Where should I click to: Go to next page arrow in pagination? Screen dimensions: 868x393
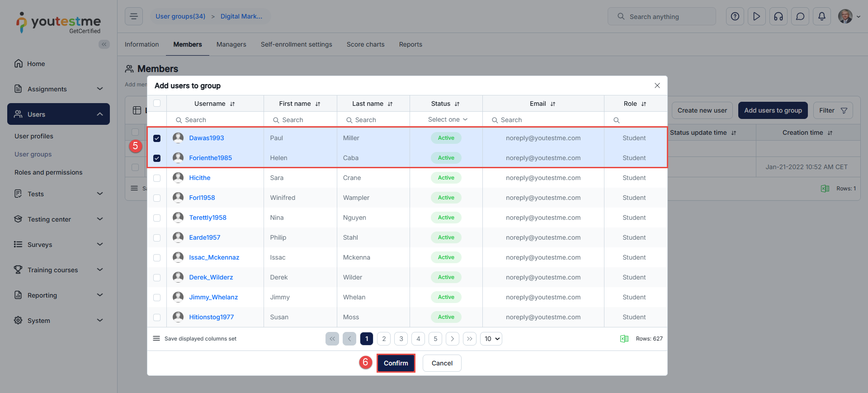(x=452, y=339)
